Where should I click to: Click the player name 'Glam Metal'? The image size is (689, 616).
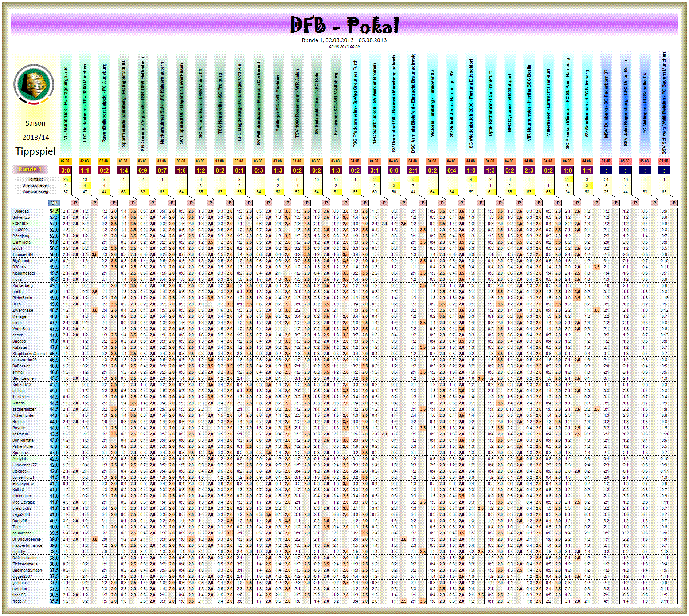[x=22, y=242]
